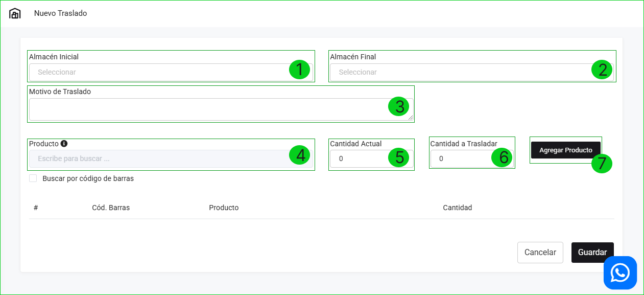Screen dimensions: 644x295
Task: Save the transfer with Guardar
Action: pyautogui.click(x=592, y=253)
